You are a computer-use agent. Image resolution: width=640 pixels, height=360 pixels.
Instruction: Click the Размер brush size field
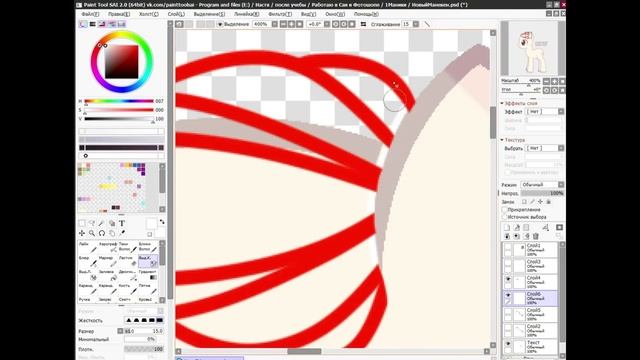[143, 331]
